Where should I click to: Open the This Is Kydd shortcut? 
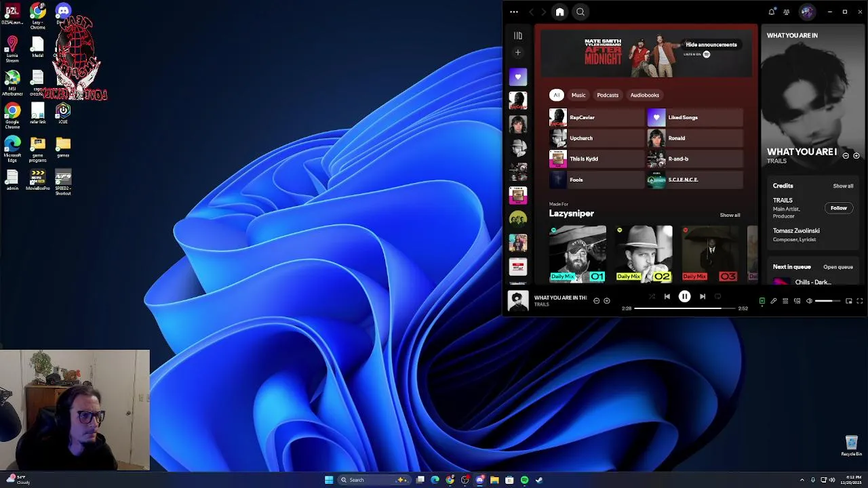pyautogui.click(x=596, y=159)
